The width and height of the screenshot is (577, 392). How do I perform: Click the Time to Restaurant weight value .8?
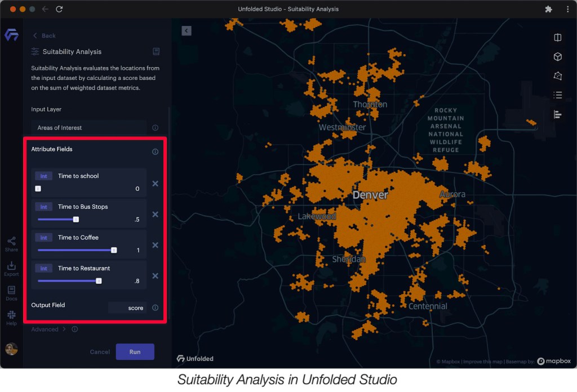tap(137, 281)
